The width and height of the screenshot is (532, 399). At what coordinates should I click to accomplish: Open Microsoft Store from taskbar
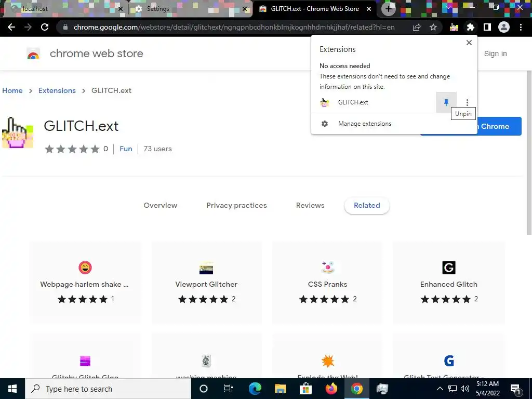305,389
